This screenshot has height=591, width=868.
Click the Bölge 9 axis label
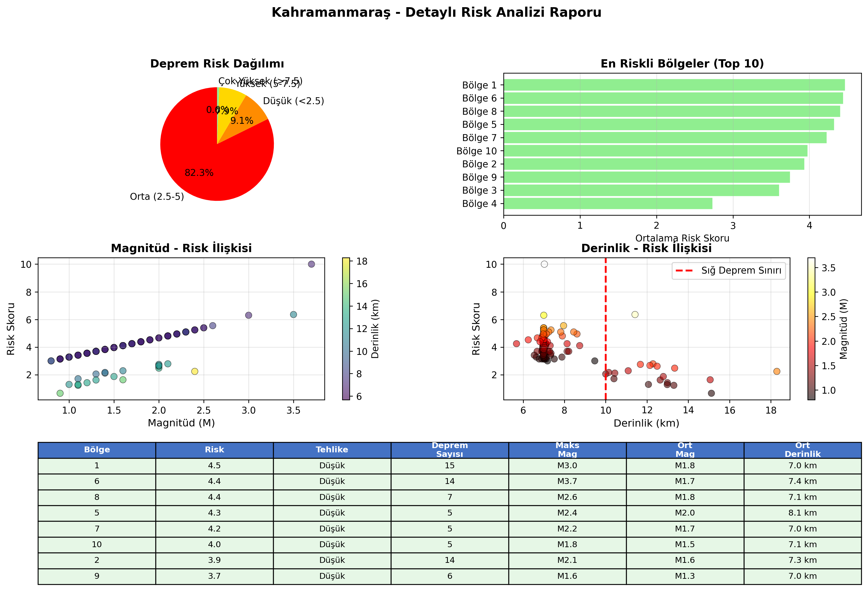[479, 177]
